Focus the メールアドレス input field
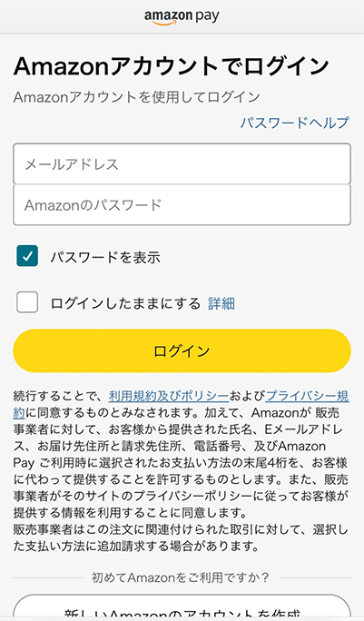The image size is (364, 621). (x=182, y=164)
